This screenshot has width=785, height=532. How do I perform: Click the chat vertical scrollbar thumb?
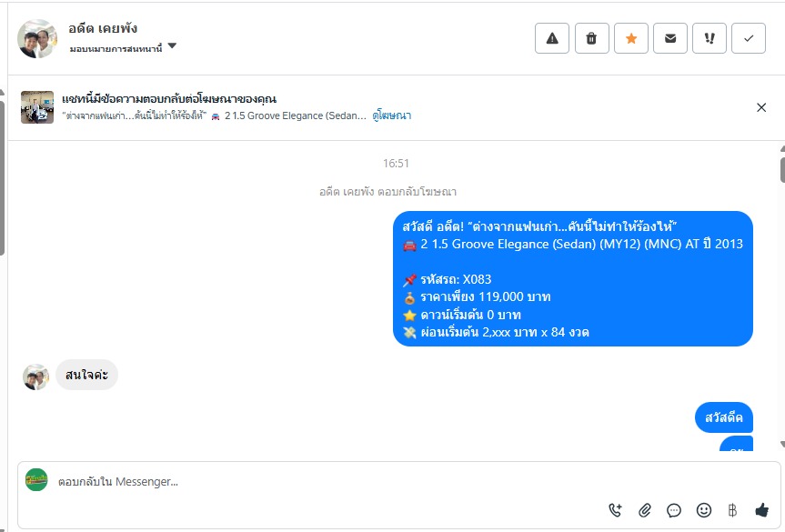point(782,170)
